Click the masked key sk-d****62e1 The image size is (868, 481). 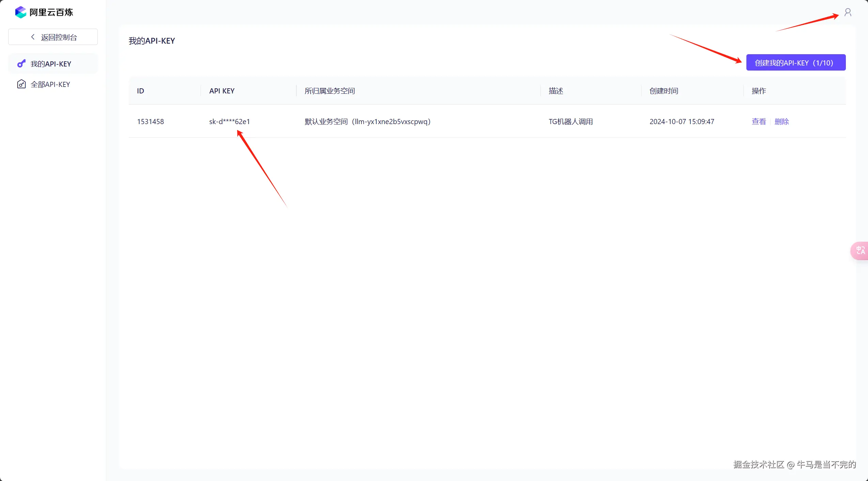pyautogui.click(x=229, y=121)
